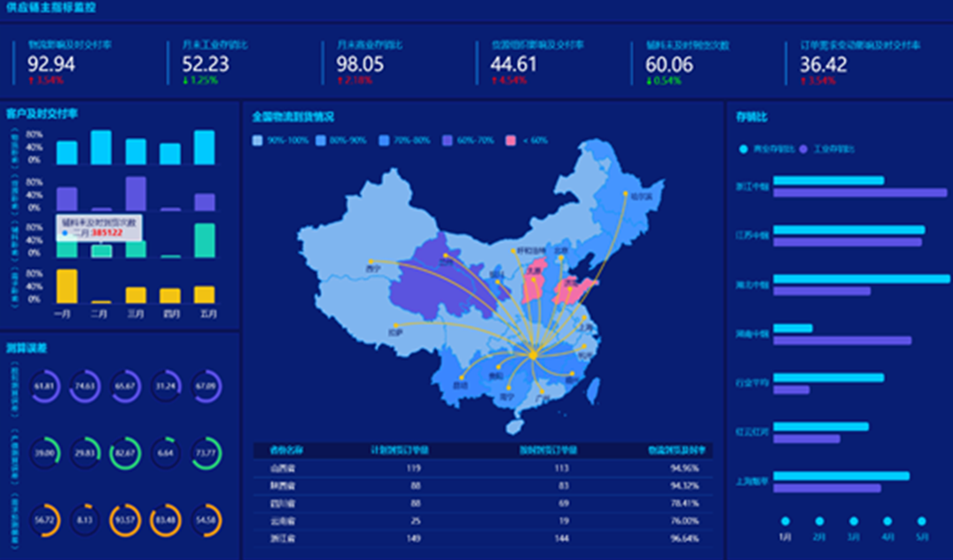Click the 31.24 purple donut gauge

165,385
